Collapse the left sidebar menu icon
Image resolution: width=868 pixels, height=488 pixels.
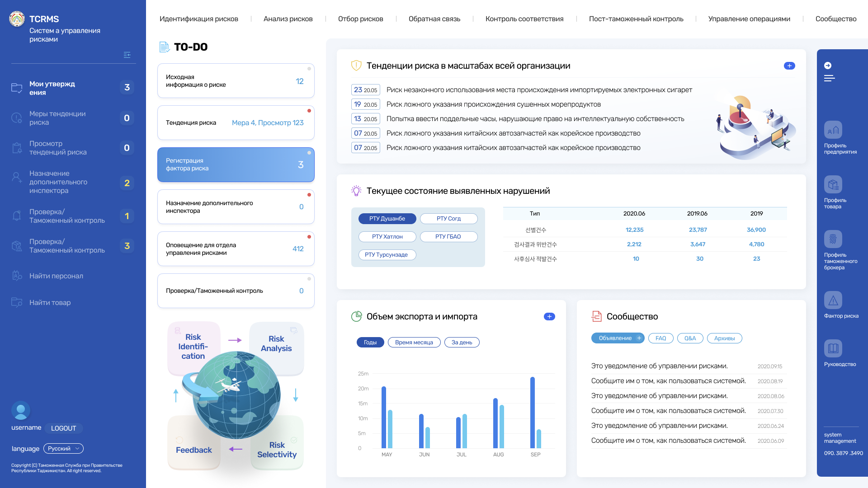[127, 55]
